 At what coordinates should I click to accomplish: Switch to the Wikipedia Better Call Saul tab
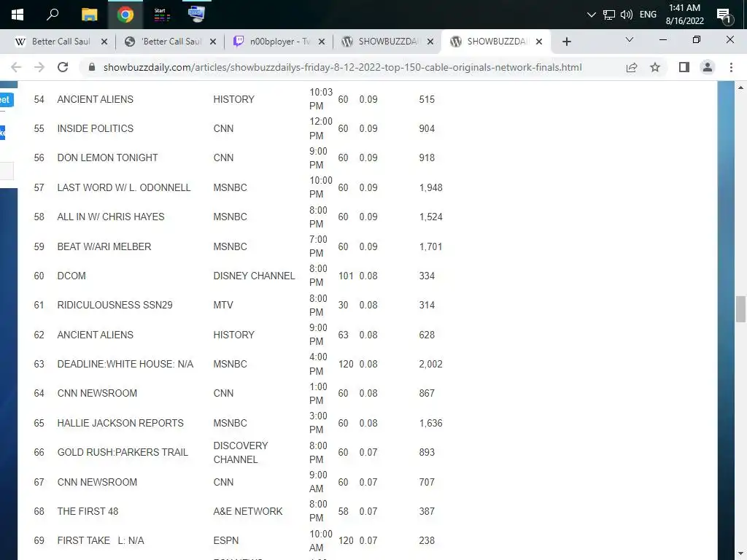click(x=61, y=42)
